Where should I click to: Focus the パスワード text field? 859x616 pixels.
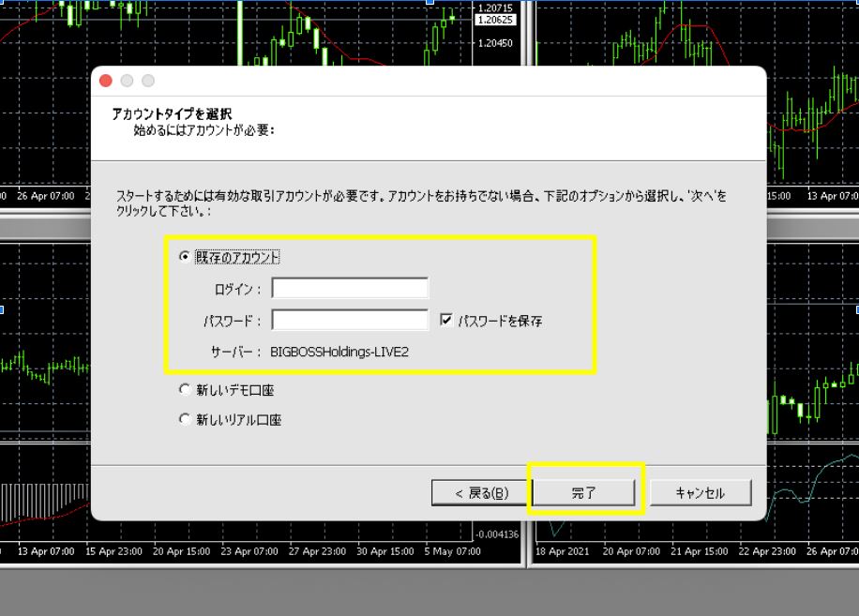[350, 321]
